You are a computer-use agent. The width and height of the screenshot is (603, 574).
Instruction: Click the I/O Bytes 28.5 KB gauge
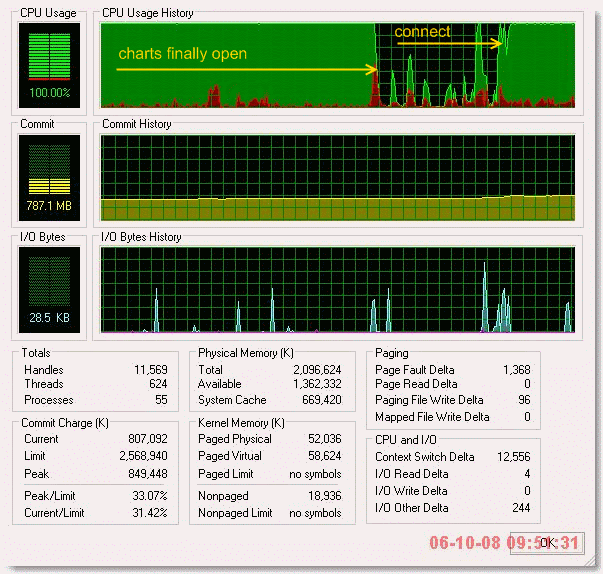point(49,290)
